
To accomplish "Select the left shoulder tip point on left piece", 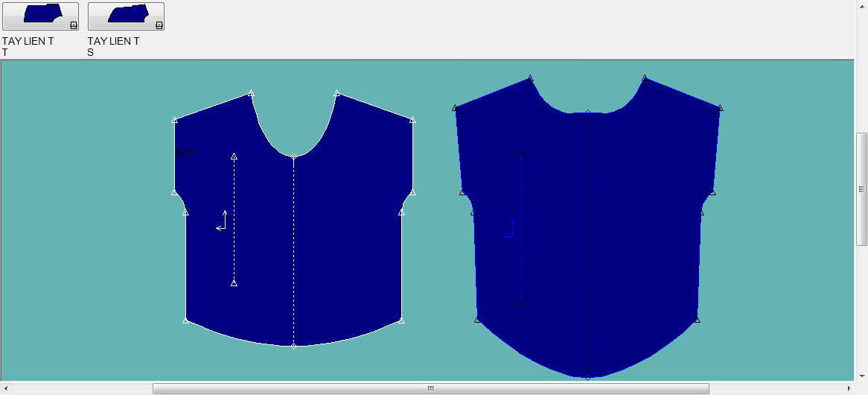I will click(x=174, y=119).
